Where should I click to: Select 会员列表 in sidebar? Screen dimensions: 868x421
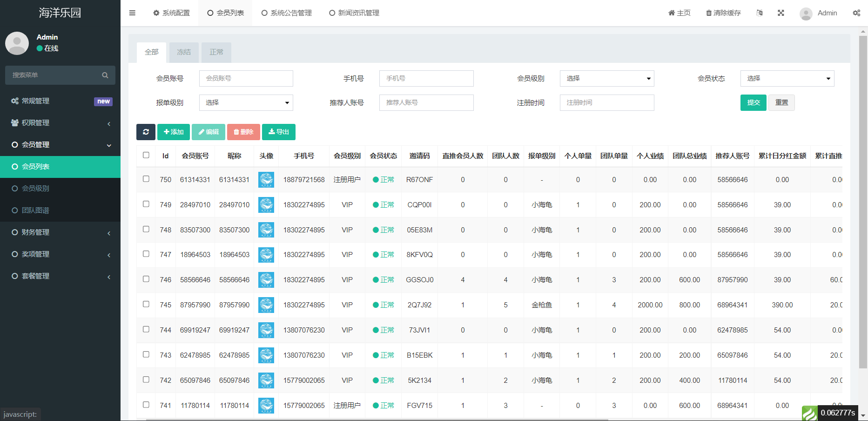[x=60, y=167]
